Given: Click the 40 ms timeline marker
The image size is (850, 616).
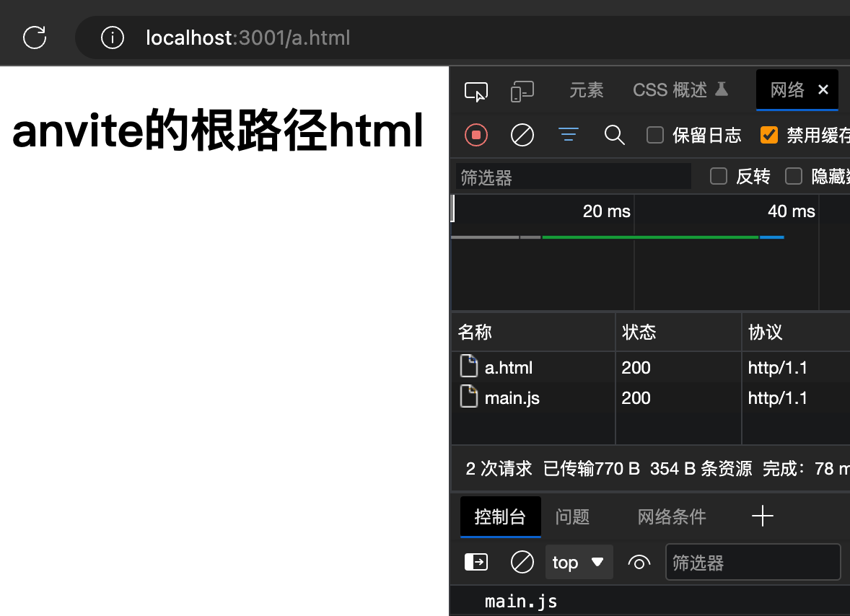Looking at the screenshot, I should click(x=791, y=211).
